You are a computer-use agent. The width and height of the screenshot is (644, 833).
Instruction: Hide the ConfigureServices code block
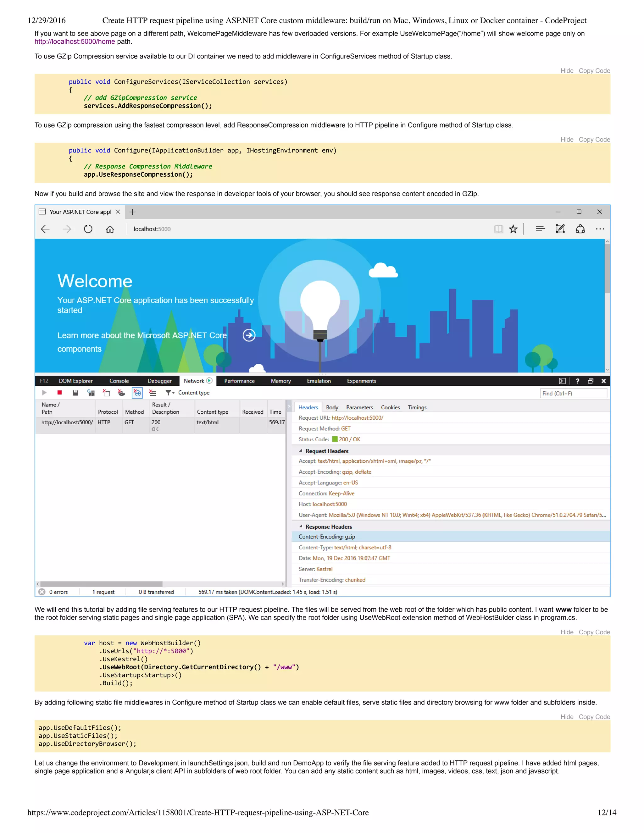coord(567,70)
